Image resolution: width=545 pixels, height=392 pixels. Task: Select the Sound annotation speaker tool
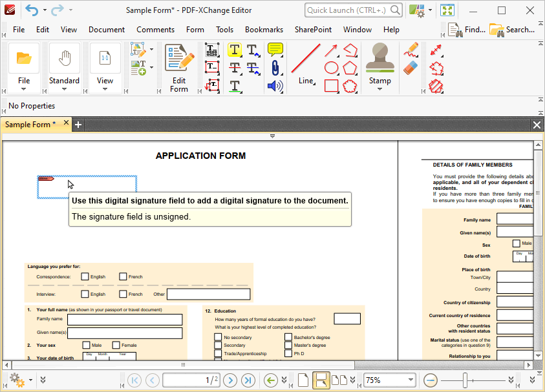[x=275, y=86]
